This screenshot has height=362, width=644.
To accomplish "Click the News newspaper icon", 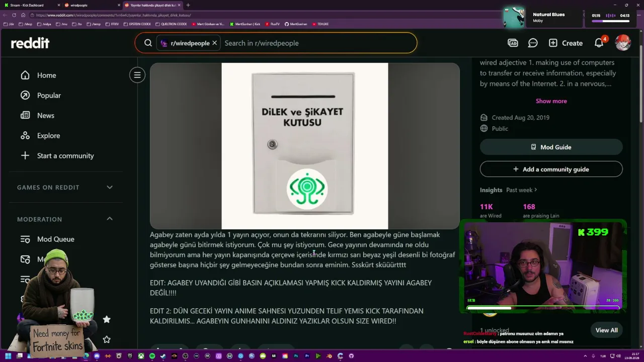I will [25, 116].
